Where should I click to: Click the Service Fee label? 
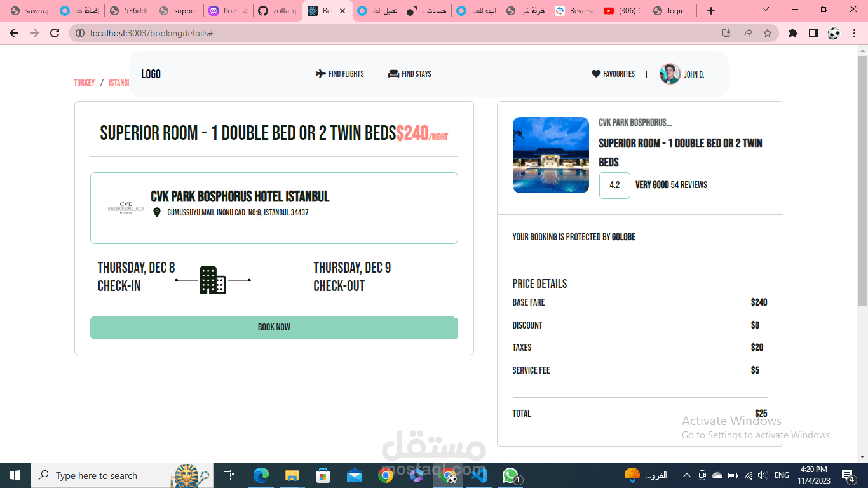point(531,370)
